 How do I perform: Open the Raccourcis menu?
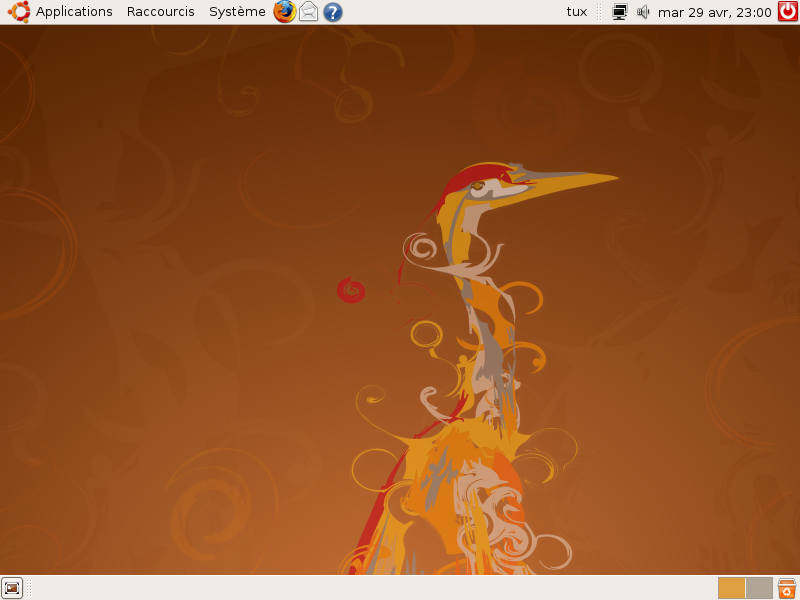(160, 12)
